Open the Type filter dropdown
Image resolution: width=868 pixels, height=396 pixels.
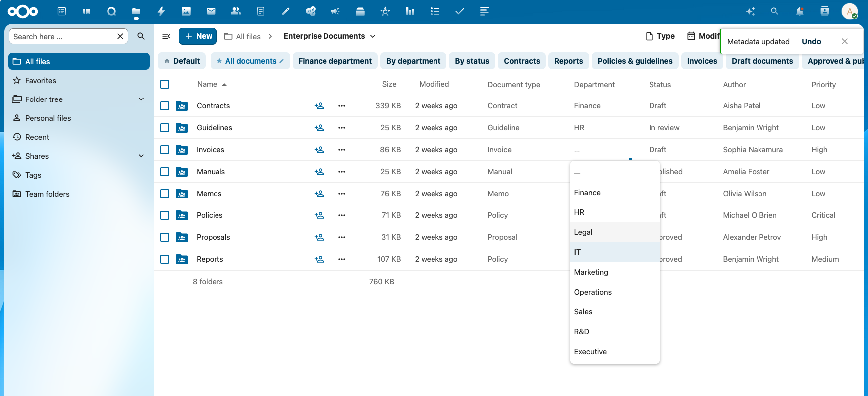point(660,36)
